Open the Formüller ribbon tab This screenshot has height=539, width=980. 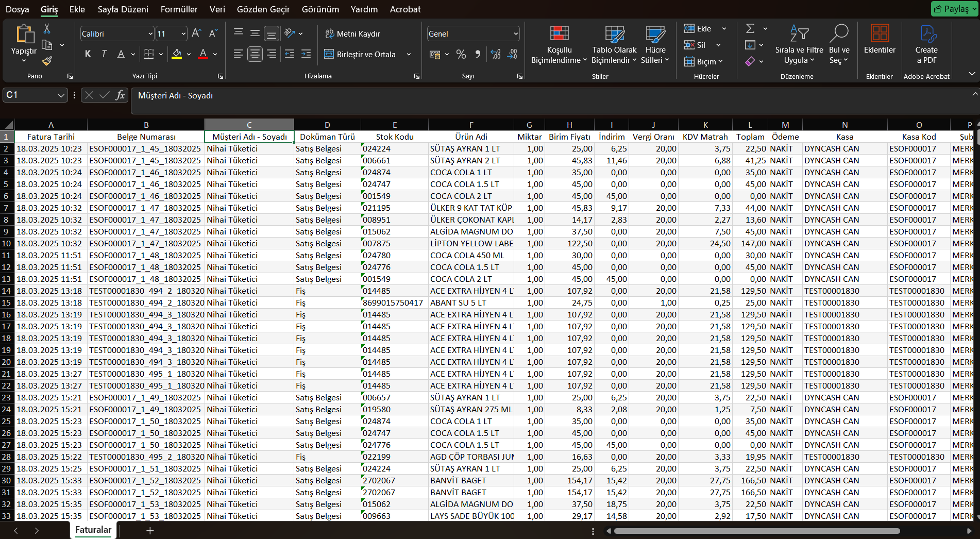click(x=179, y=9)
